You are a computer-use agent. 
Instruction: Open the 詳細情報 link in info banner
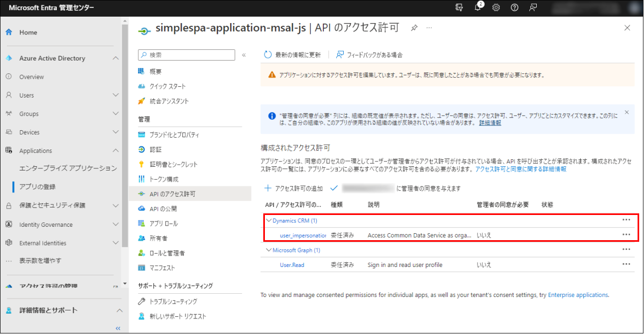490,123
